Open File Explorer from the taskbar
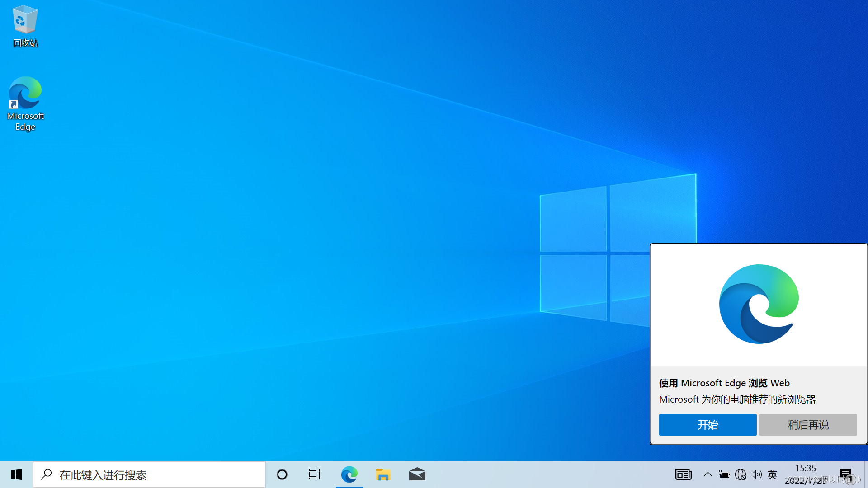 (x=383, y=474)
